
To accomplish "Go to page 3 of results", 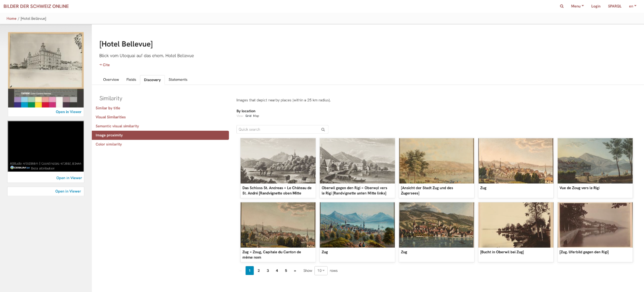I will [x=268, y=271].
